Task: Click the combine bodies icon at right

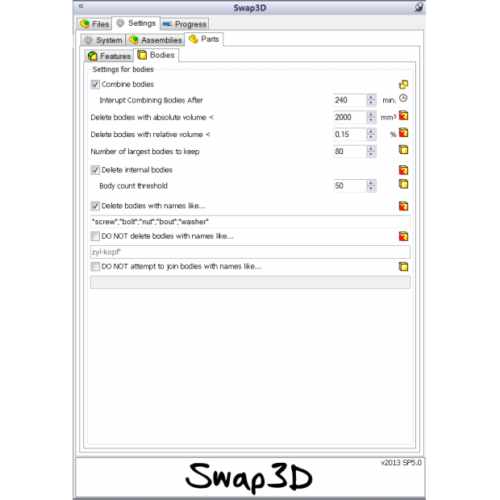Action: pos(403,85)
